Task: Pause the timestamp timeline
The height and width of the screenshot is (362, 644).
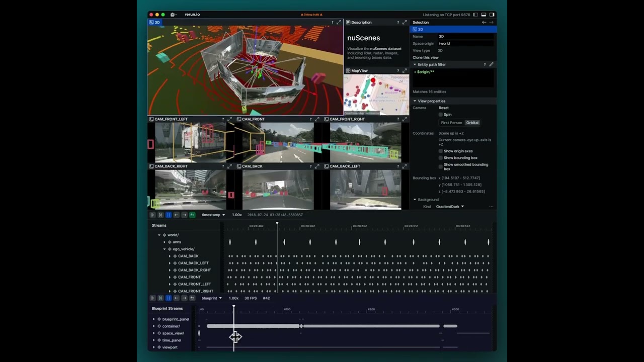Action: coord(169,215)
